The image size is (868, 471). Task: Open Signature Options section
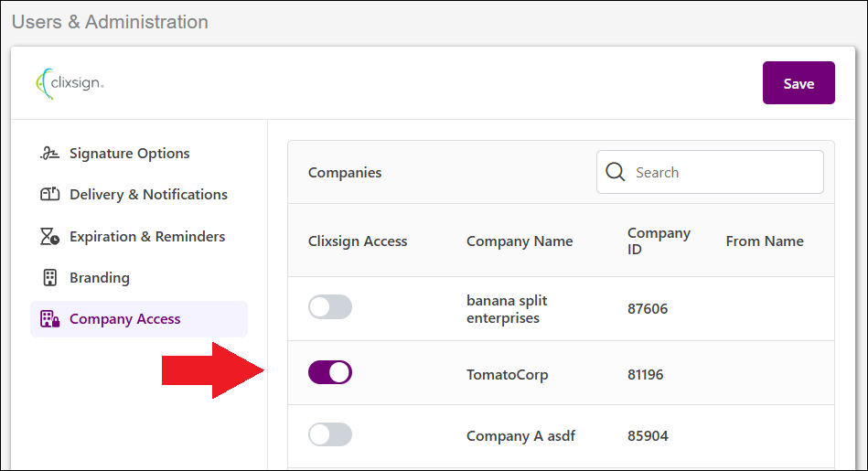click(139, 154)
